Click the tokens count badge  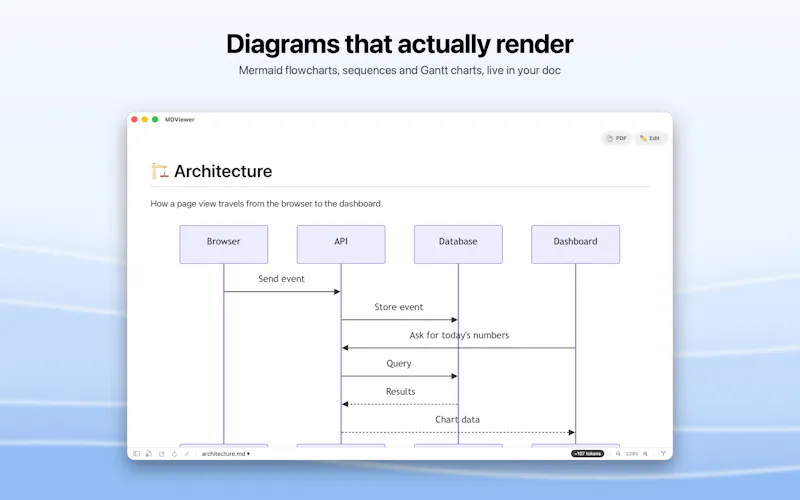click(x=587, y=454)
